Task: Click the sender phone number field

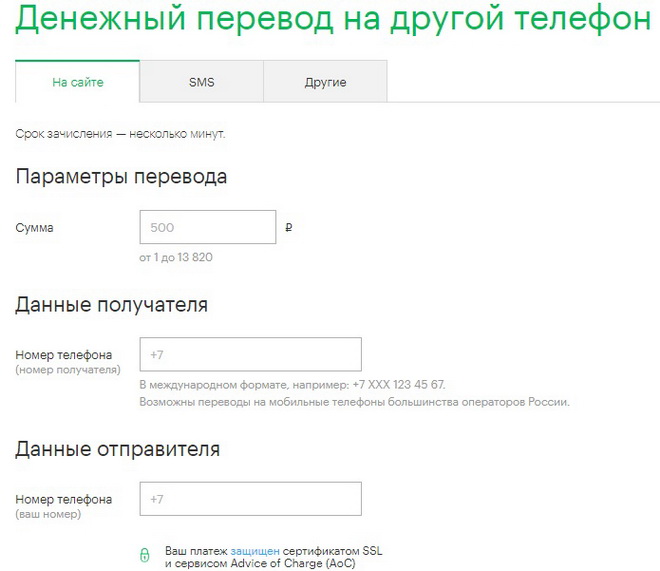Action: click(x=250, y=499)
